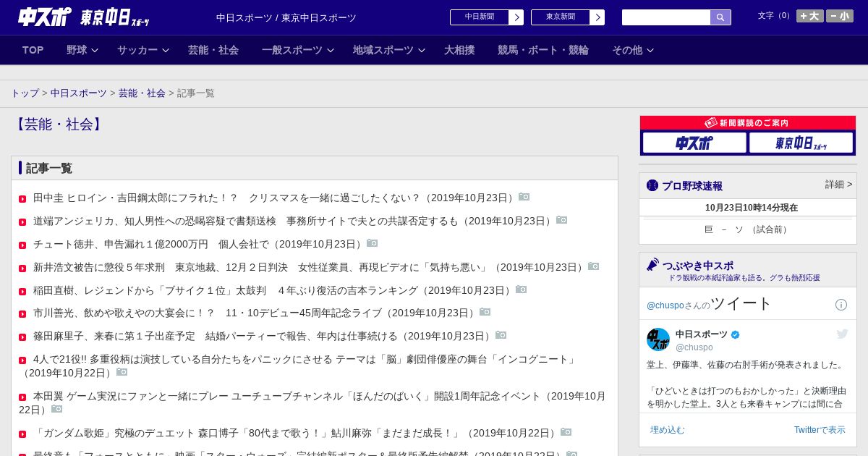Open article 新井浩文被告に懲役５年求刑

pyautogui.click(x=309, y=267)
